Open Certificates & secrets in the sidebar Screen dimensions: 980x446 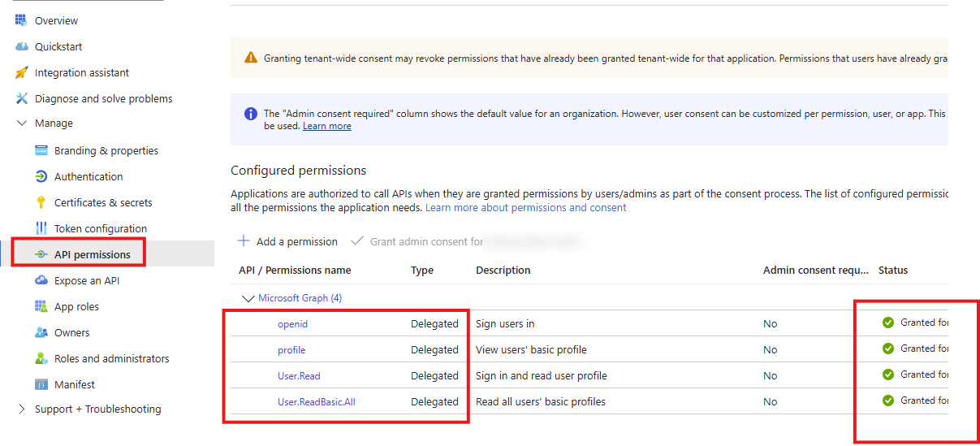point(103,202)
